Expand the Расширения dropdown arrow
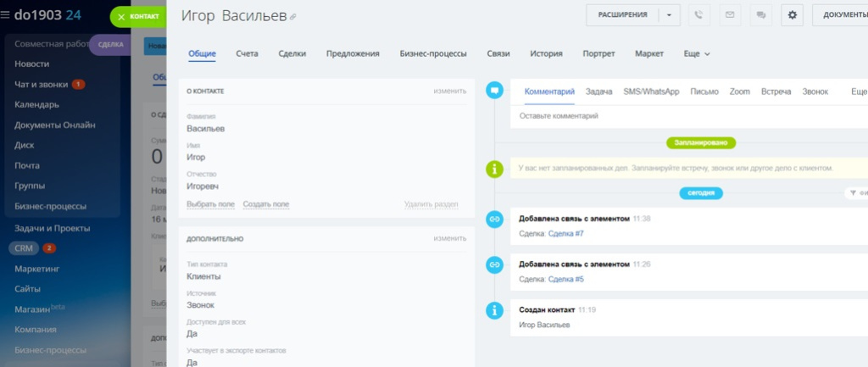 coord(669,15)
